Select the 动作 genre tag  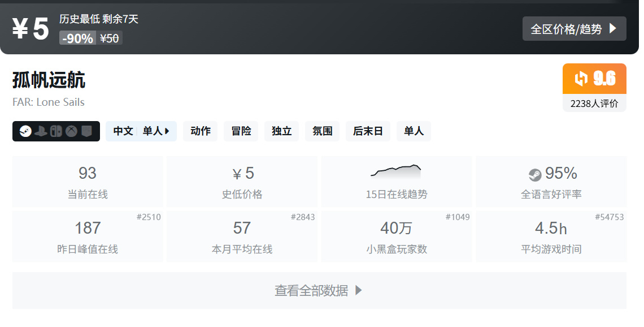coord(201,131)
